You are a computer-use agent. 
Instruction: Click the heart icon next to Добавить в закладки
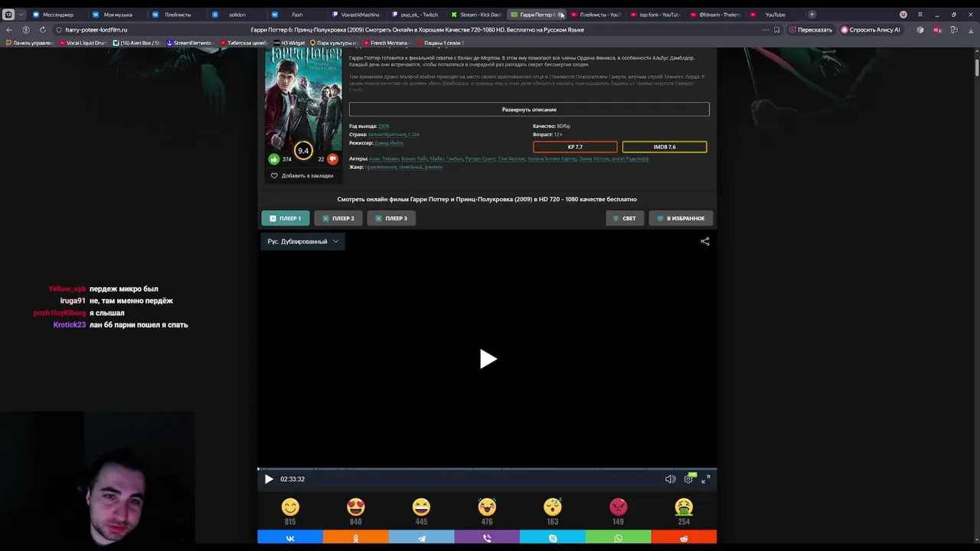click(x=274, y=176)
